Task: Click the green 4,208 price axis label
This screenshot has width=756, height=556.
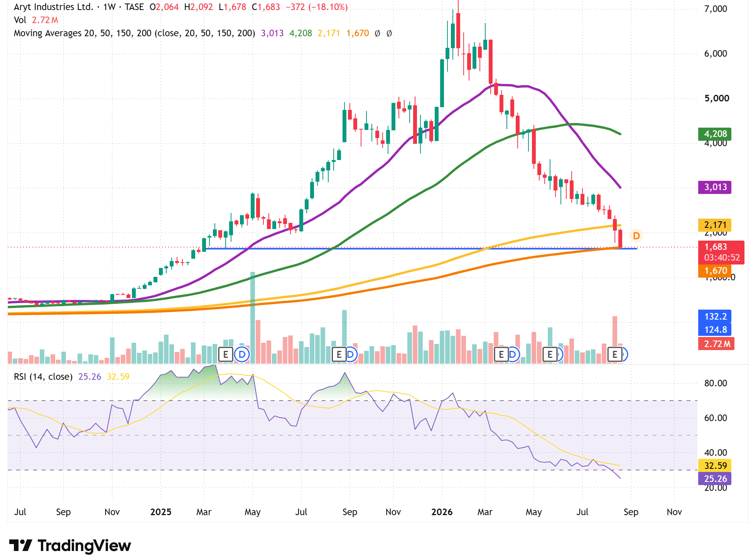Action: tap(715, 134)
